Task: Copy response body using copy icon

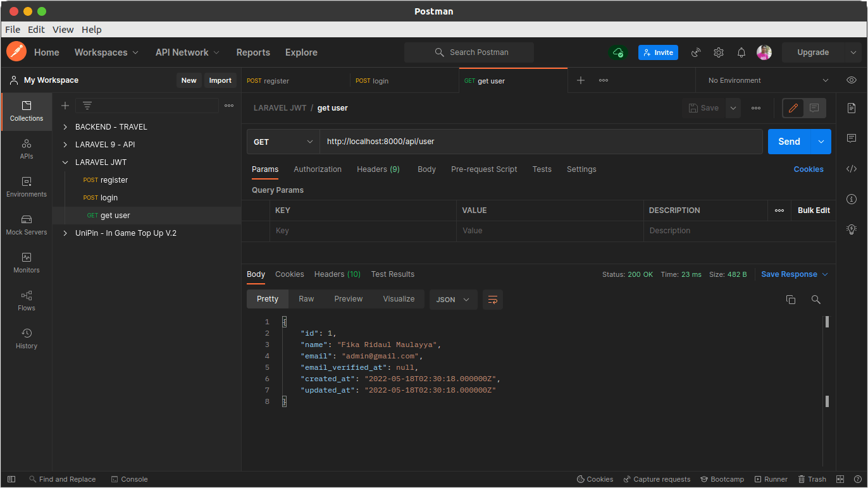Action: (790, 300)
